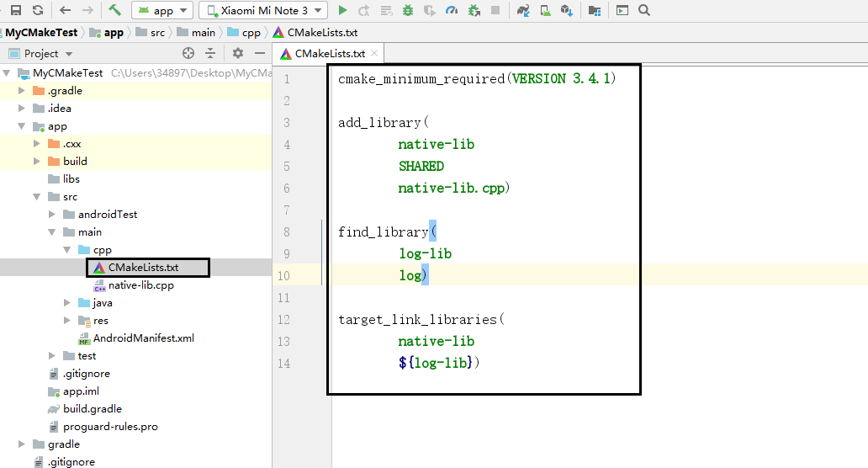Screen dimensions: 868x468
Task: Expand the res folder
Action: (x=67, y=321)
